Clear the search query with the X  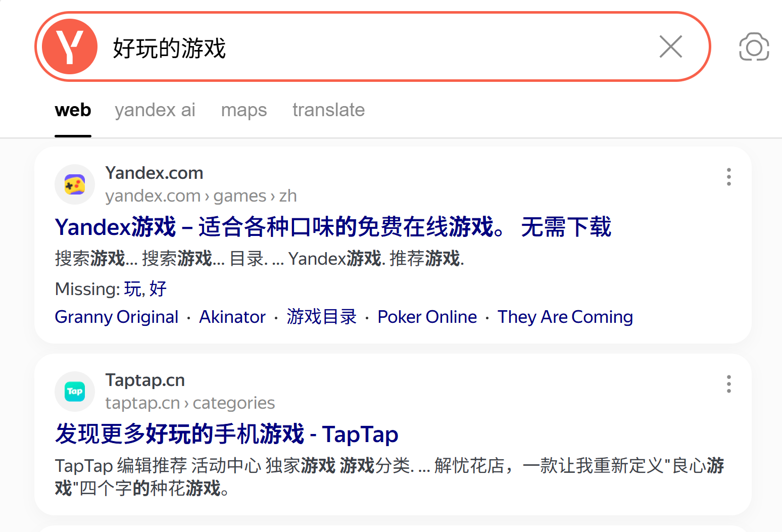(671, 46)
